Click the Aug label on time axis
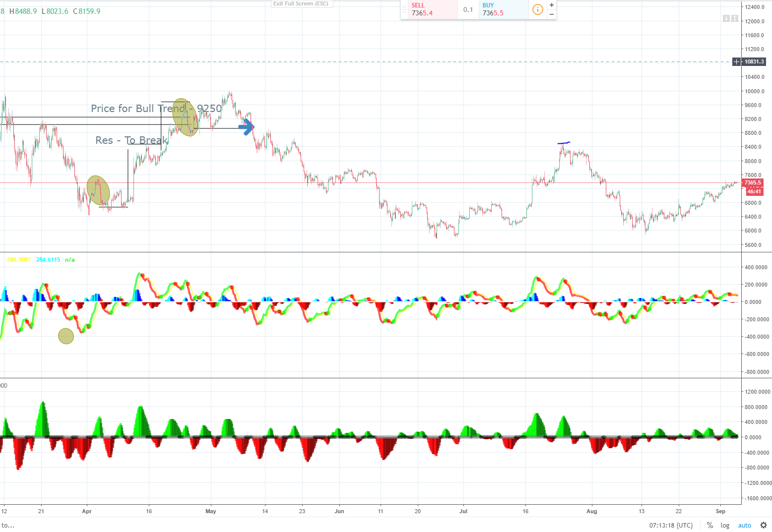772x532 pixels. [x=592, y=511]
